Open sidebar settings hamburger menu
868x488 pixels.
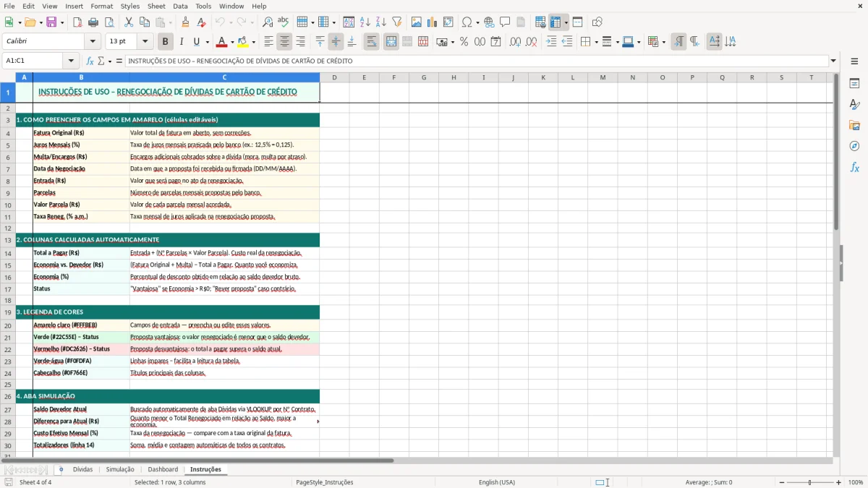854,63
